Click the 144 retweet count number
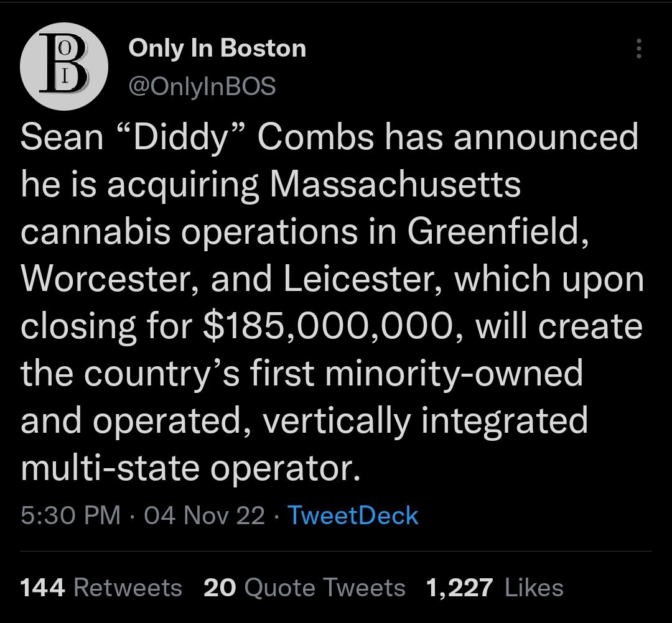Viewport: 672px width, 623px height. pos(42,588)
